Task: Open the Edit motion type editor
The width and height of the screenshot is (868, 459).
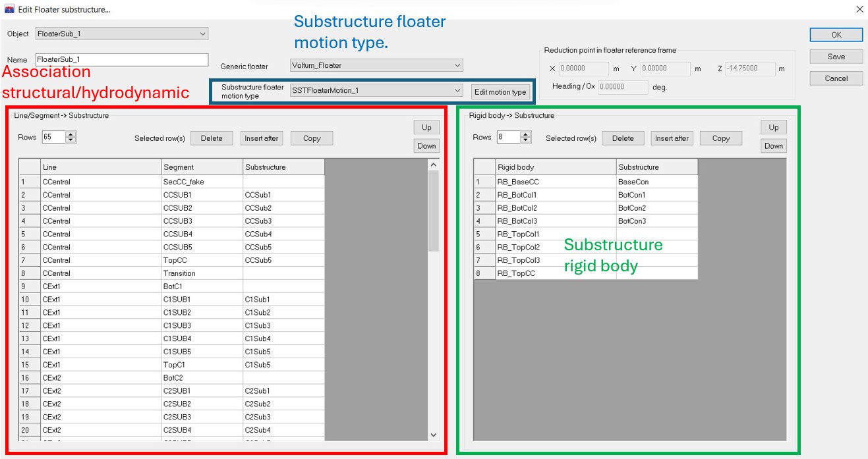Action: point(500,92)
